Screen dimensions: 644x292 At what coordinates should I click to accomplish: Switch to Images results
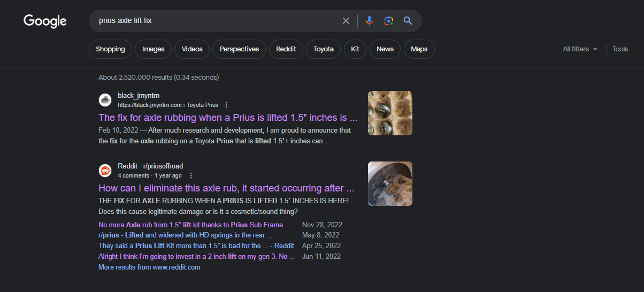[154, 49]
